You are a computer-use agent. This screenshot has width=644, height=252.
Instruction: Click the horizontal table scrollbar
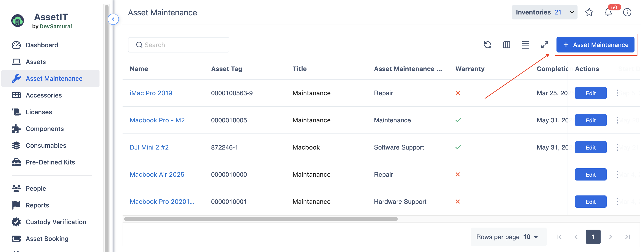tap(260, 219)
